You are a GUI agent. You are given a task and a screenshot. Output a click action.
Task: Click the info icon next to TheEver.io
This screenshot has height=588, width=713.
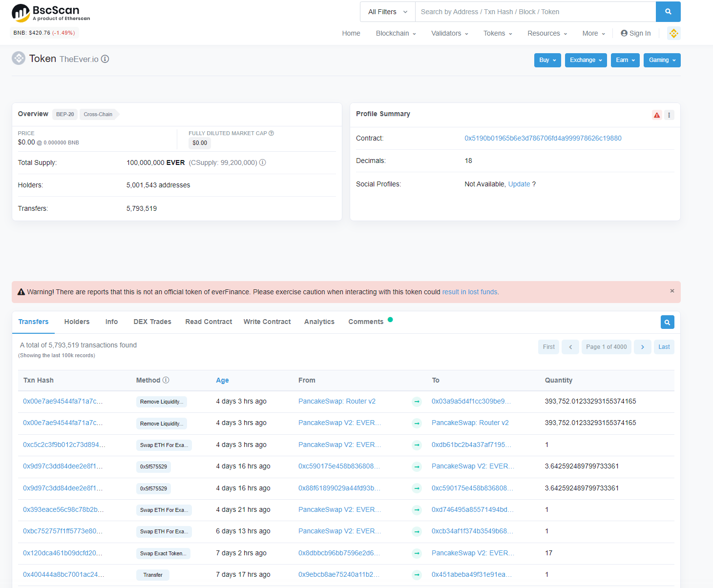click(105, 59)
